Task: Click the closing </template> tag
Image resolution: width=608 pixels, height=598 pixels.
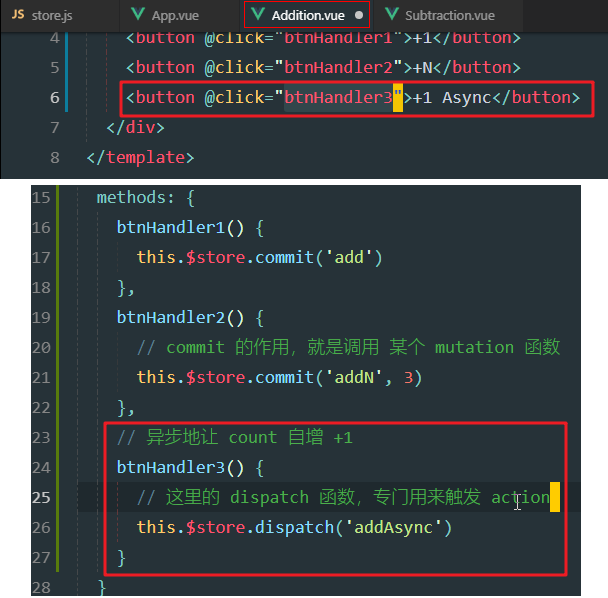Action: [x=140, y=158]
